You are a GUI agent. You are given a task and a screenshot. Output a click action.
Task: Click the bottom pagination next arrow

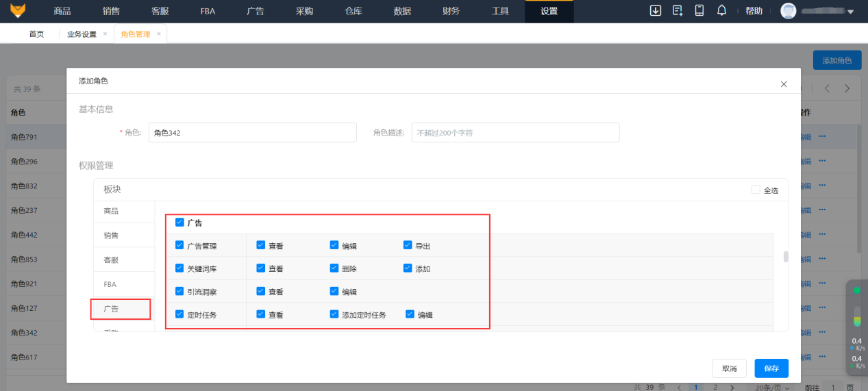732,387
